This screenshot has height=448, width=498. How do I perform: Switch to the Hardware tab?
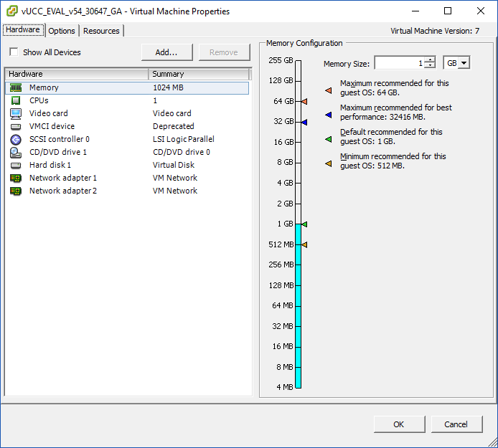coord(23,30)
